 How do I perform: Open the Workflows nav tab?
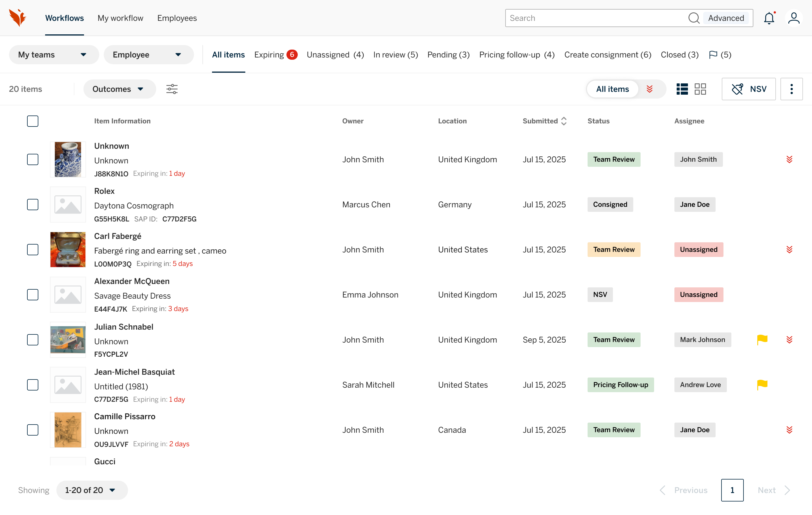(64, 18)
